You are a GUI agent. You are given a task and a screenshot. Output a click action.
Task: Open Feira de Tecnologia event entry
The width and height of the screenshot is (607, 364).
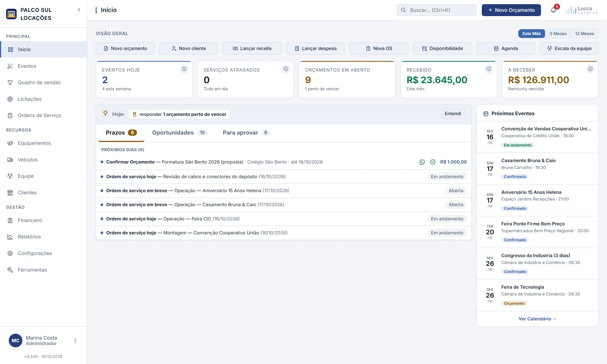(x=537, y=295)
